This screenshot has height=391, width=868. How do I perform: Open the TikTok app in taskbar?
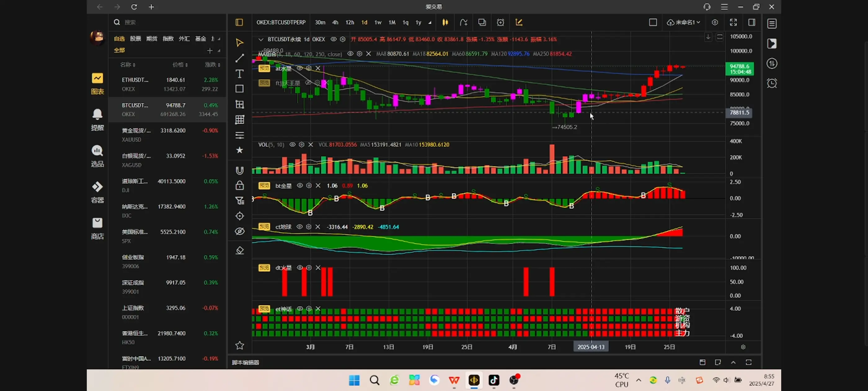point(494,380)
